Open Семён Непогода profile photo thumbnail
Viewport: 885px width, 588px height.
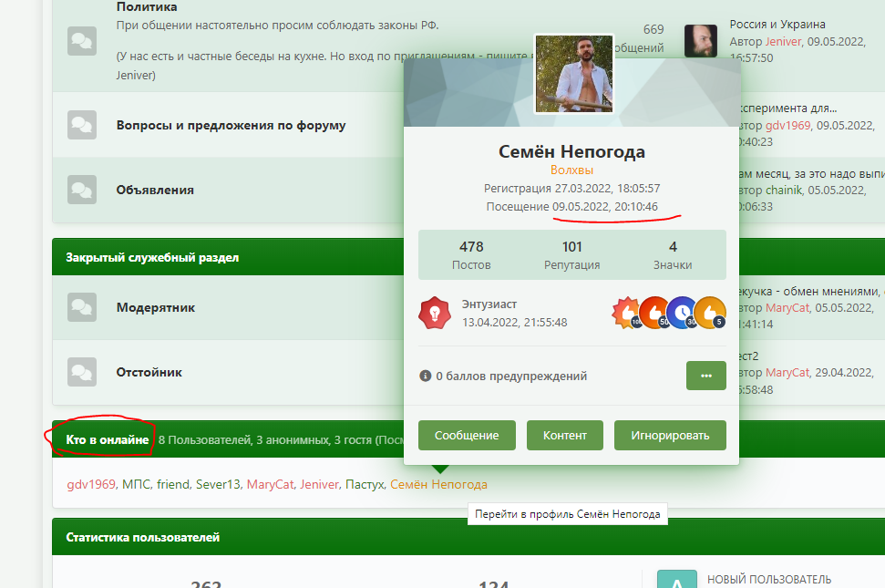click(x=574, y=74)
